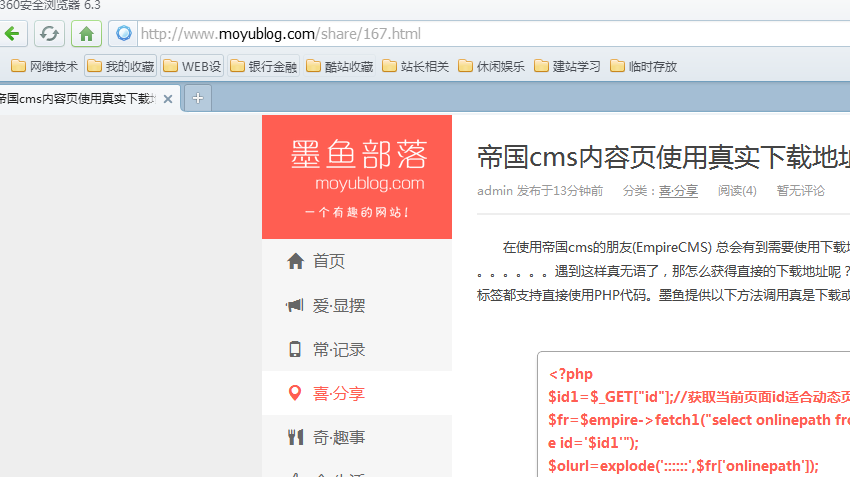Open the 喜·分享 category link under title
The width and height of the screenshot is (850, 477).
(678, 191)
